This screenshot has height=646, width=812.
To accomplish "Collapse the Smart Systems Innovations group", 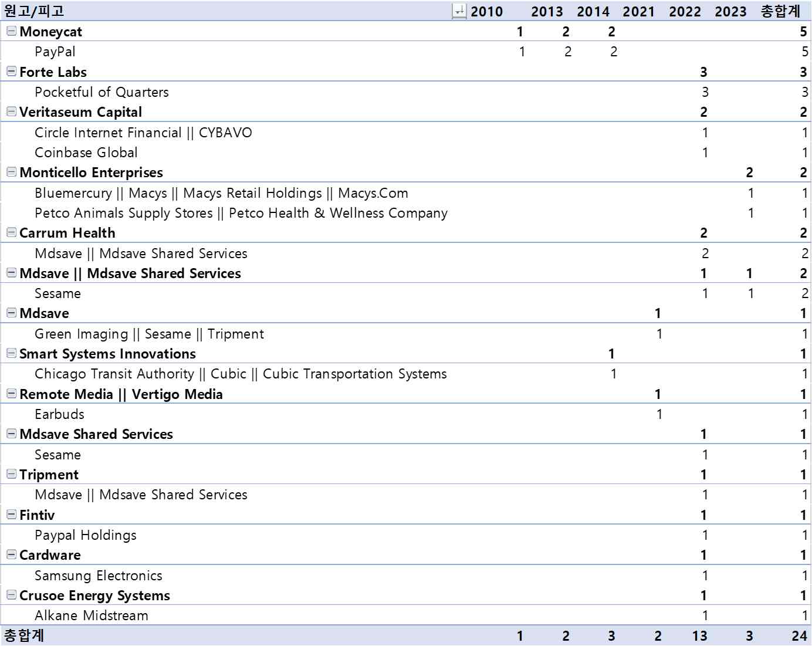I will pyautogui.click(x=11, y=353).
